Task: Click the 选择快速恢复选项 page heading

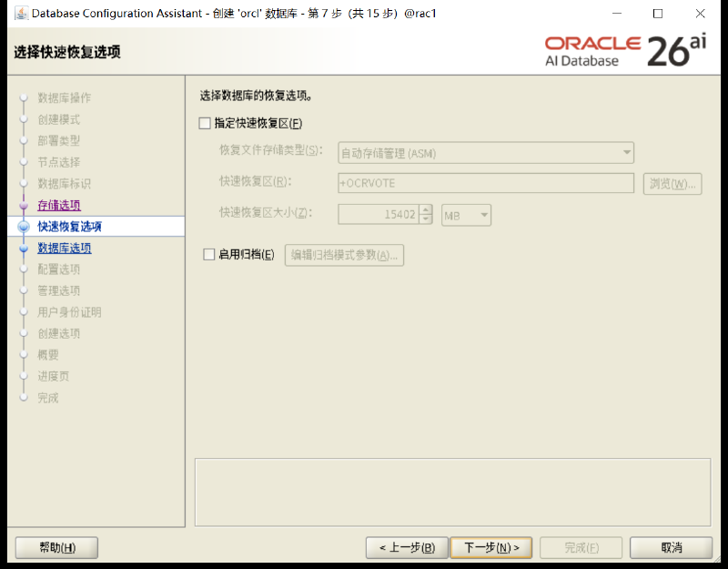Action: click(x=67, y=52)
